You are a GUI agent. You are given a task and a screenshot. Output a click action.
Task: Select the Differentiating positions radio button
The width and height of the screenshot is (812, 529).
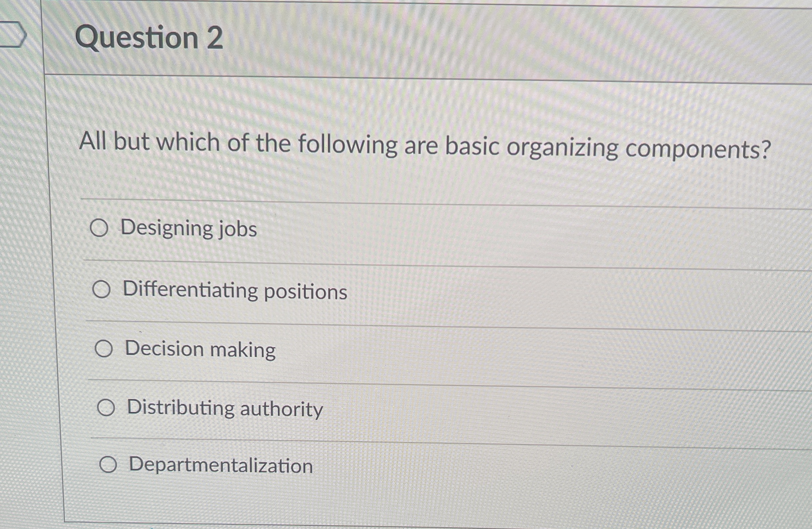[x=101, y=290]
